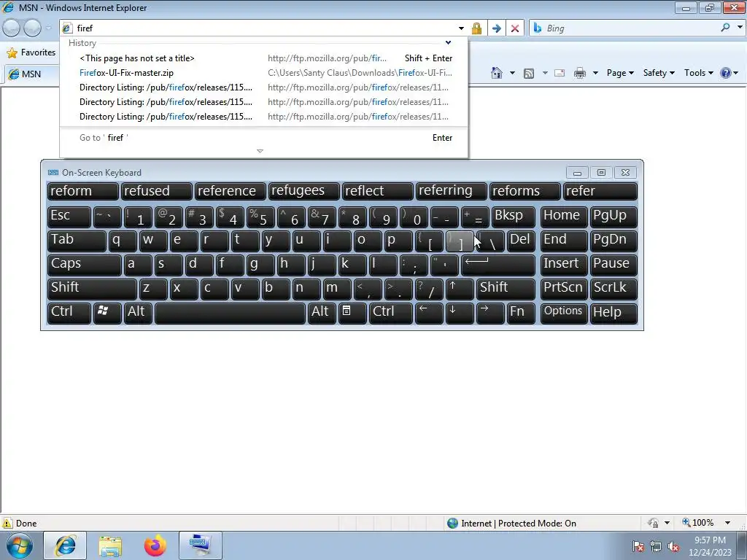
Task: Open the Print dropdown arrow
Action: pos(595,73)
